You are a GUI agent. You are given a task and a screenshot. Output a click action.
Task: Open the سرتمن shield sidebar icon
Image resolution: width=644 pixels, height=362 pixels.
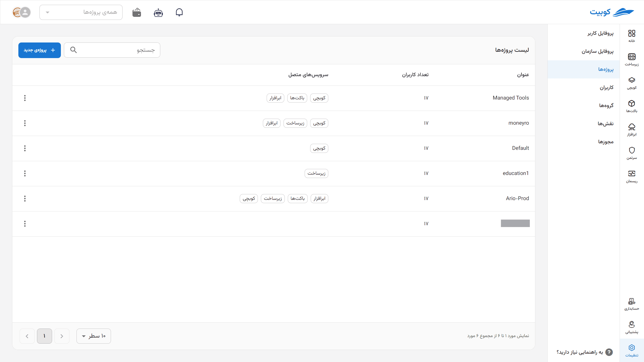[x=632, y=153]
